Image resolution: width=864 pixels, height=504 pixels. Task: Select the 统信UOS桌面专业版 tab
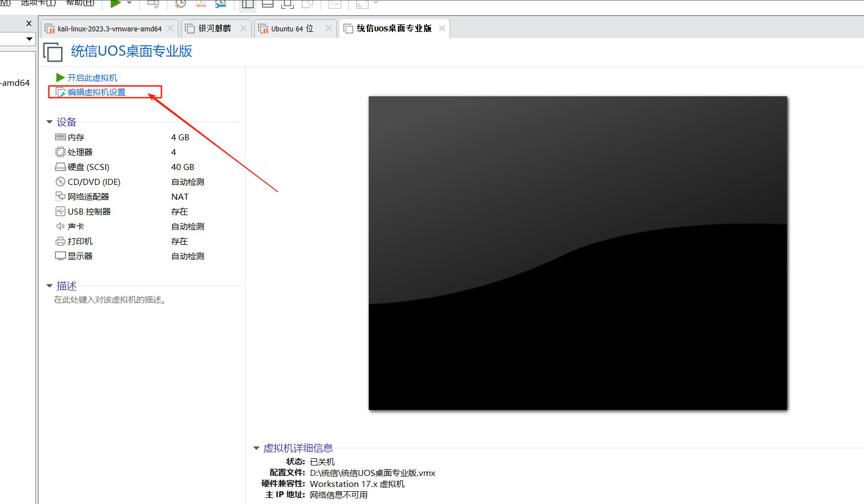point(394,29)
